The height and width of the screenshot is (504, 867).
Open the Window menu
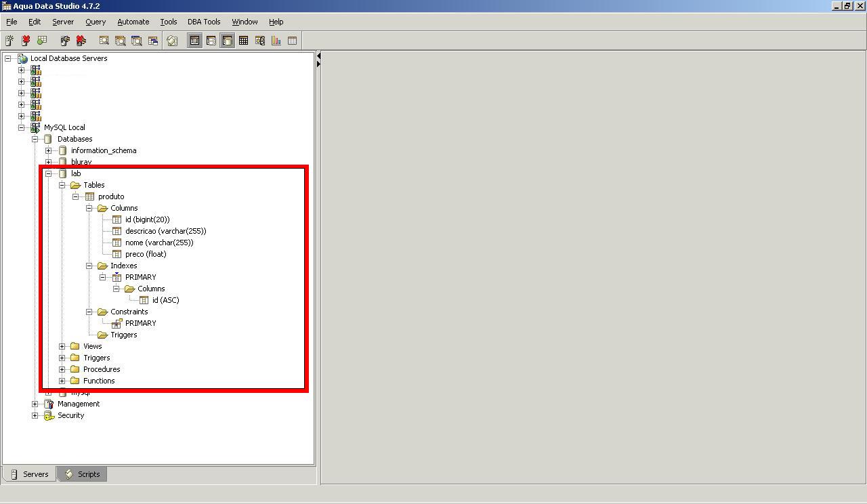point(245,22)
